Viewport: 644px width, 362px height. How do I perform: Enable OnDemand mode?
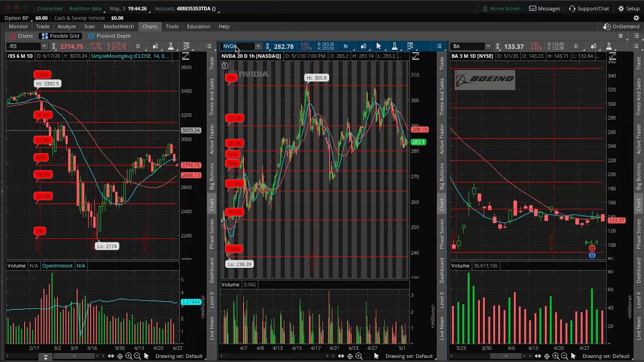tap(622, 27)
